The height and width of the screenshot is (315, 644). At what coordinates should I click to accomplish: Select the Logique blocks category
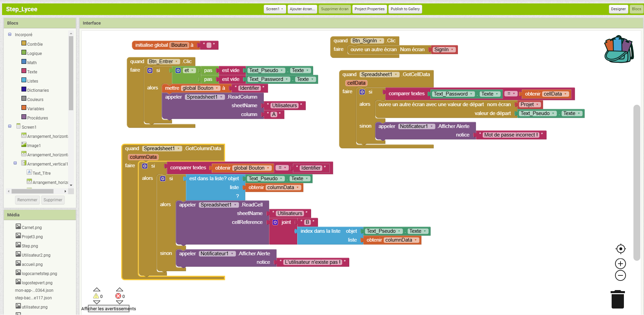[34, 53]
